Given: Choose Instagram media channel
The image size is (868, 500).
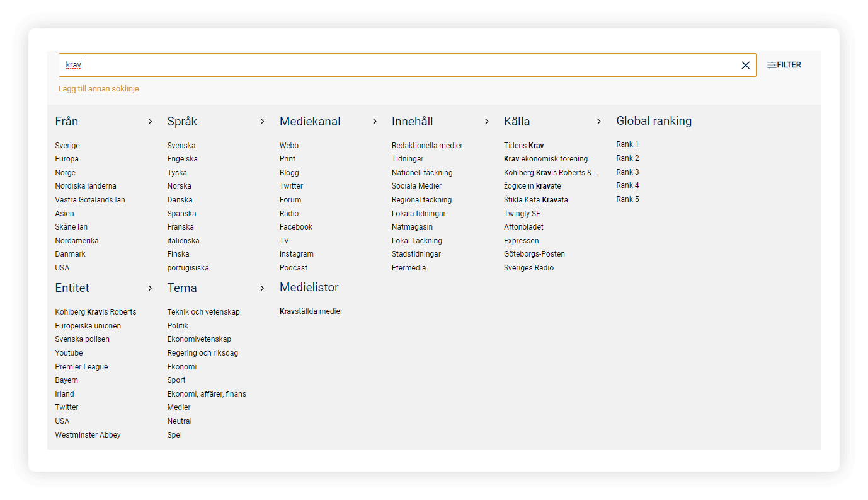Looking at the screenshot, I should [297, 254].
